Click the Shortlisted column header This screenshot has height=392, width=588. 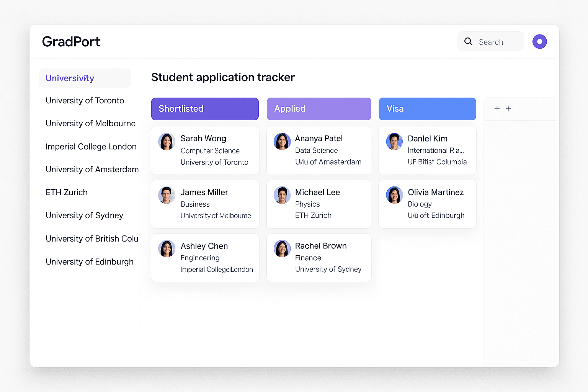coord(205,109)
